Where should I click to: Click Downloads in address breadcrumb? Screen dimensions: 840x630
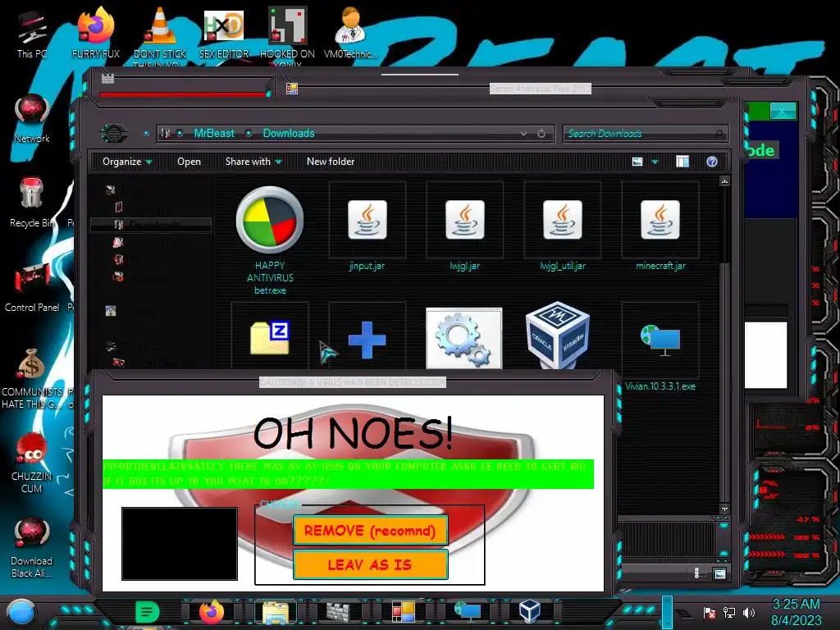click(x=289, y=134)
